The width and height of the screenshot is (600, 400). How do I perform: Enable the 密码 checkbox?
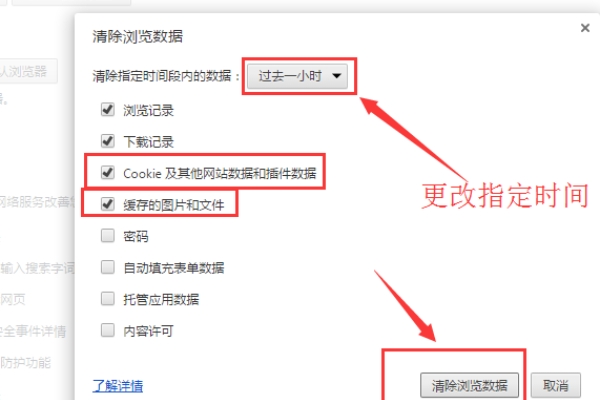[x=108, y=236]
